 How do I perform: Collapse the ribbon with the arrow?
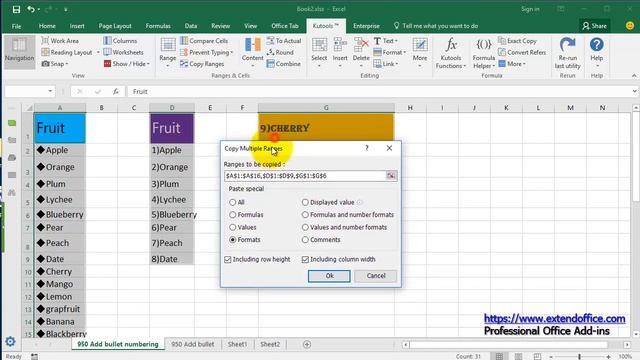pos(634,76)
